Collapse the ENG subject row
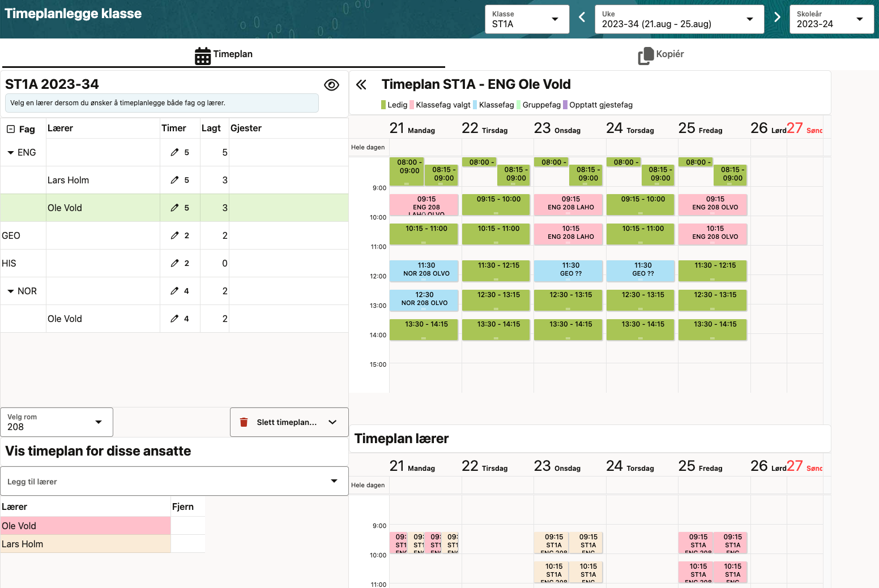The width and height of the screenshot is (879, 588). coord(11,153)
